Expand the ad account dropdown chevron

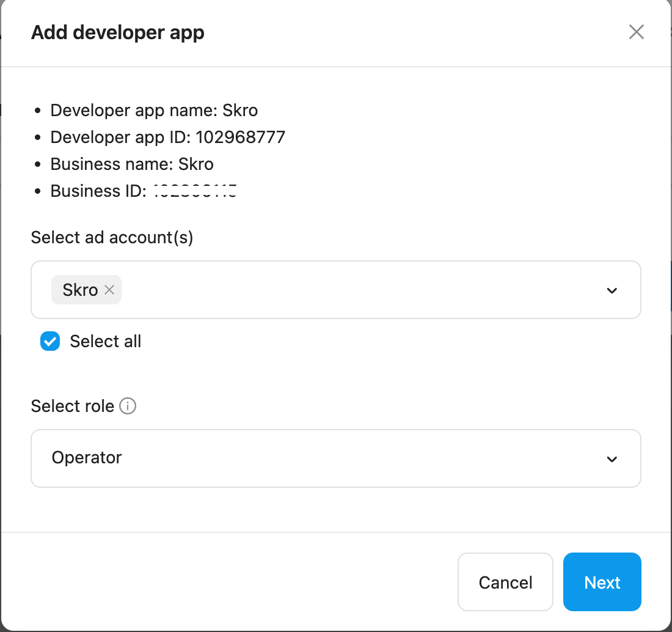(x=612, y=290)
